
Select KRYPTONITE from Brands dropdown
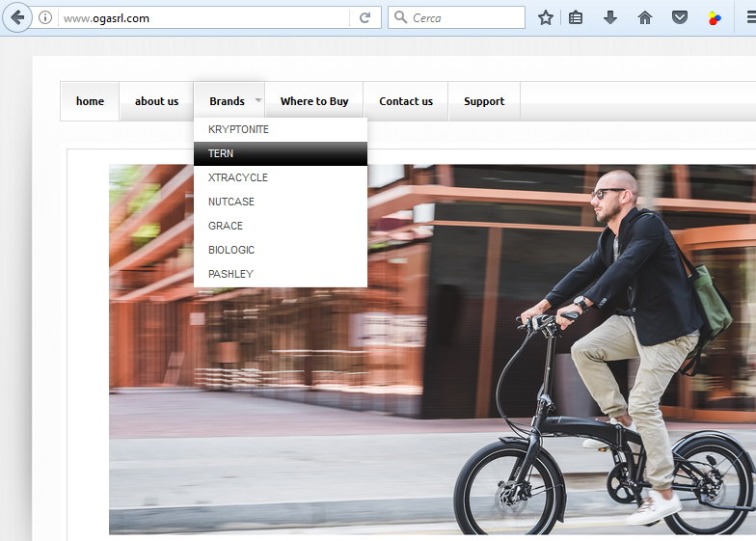coord(281,129)
